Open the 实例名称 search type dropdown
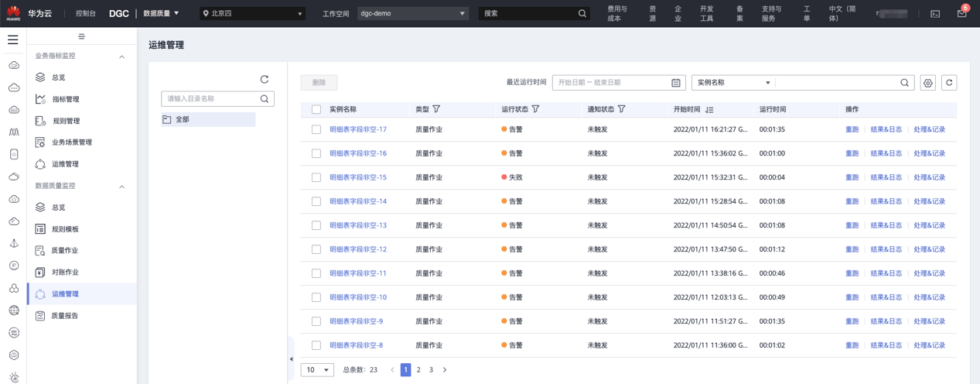This screenshot has width=980, height=384. (732, 82)
